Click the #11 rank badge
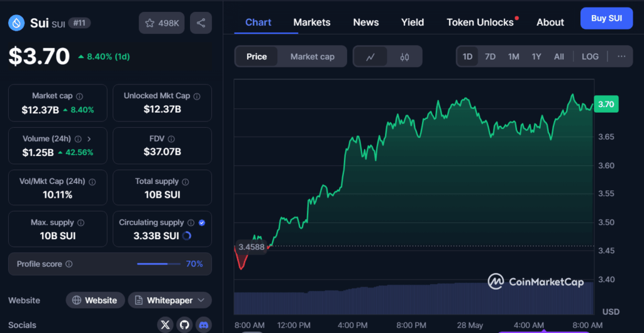This screenshot has height=333, width=644. pos(79,23)
